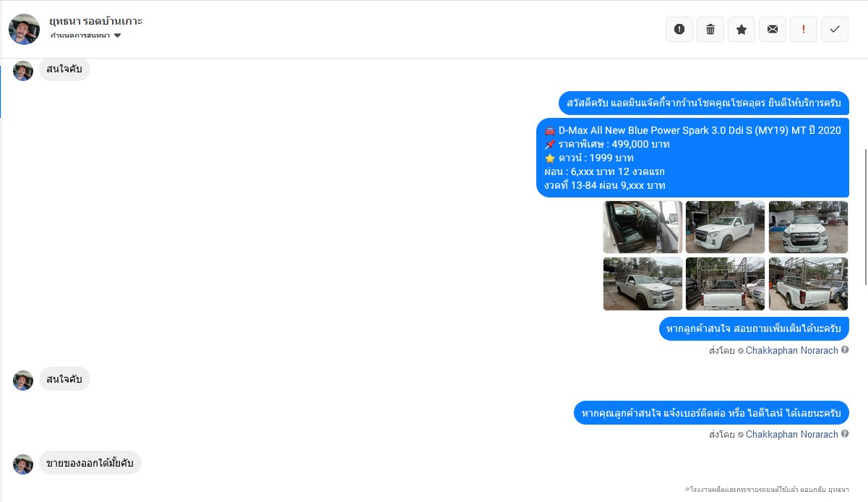Open Chakkaphan Norarach link under the contact request
The height and width of the screenshot is (502, 868).
[792, 434]
